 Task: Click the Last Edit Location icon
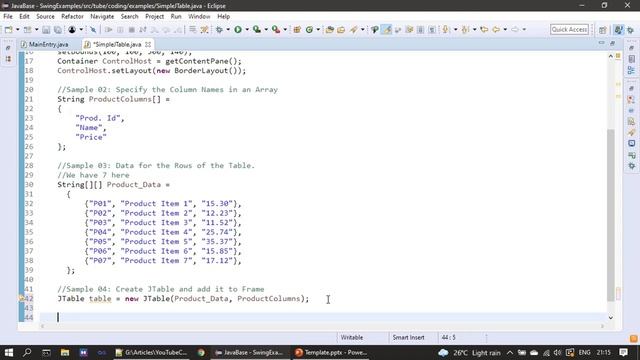[484, 29]
